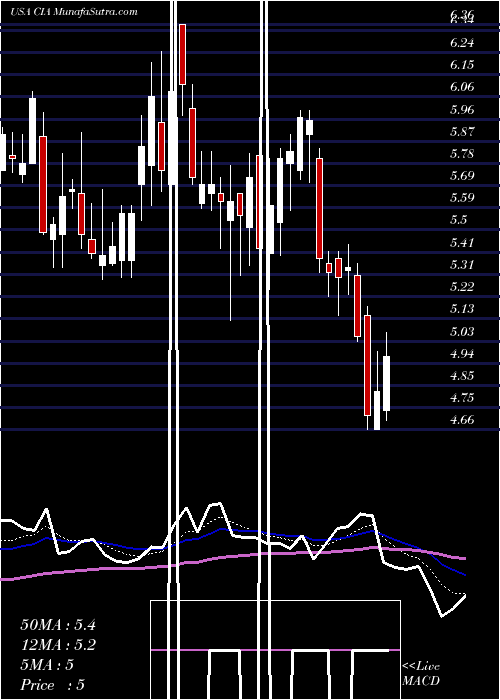This screenshot has width=500, height=700.
Task: Click the 'Price : 5' readout
Action: tap(53, 685)
